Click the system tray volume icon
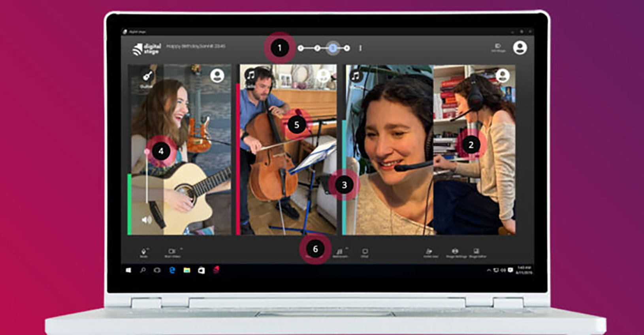 point(503,270)
